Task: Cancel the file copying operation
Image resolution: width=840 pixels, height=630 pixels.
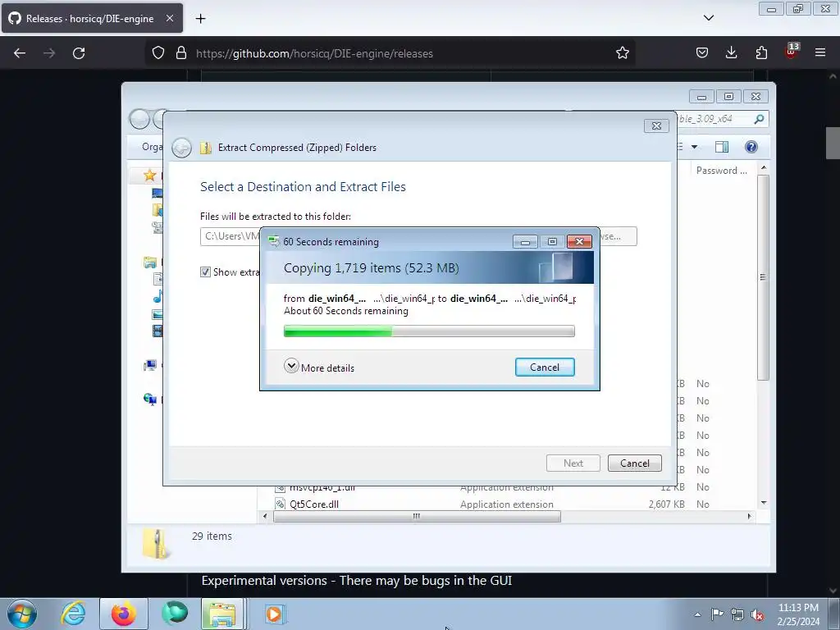Action: coord(545,367)
